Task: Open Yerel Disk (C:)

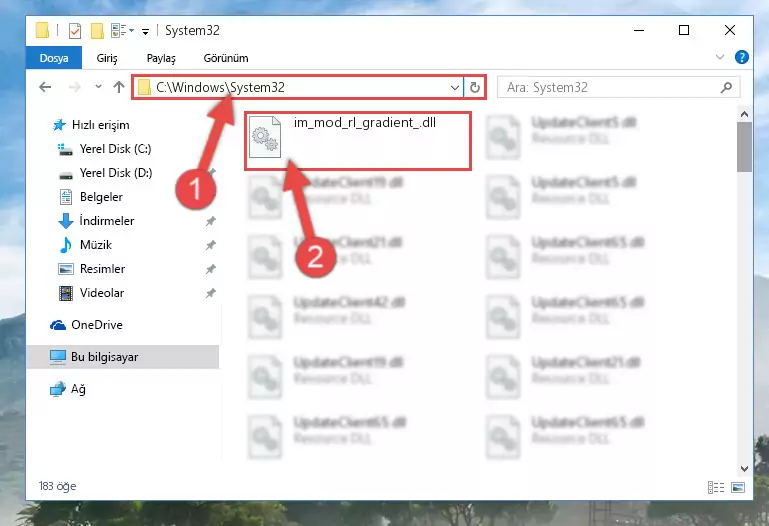Action: 115,149
